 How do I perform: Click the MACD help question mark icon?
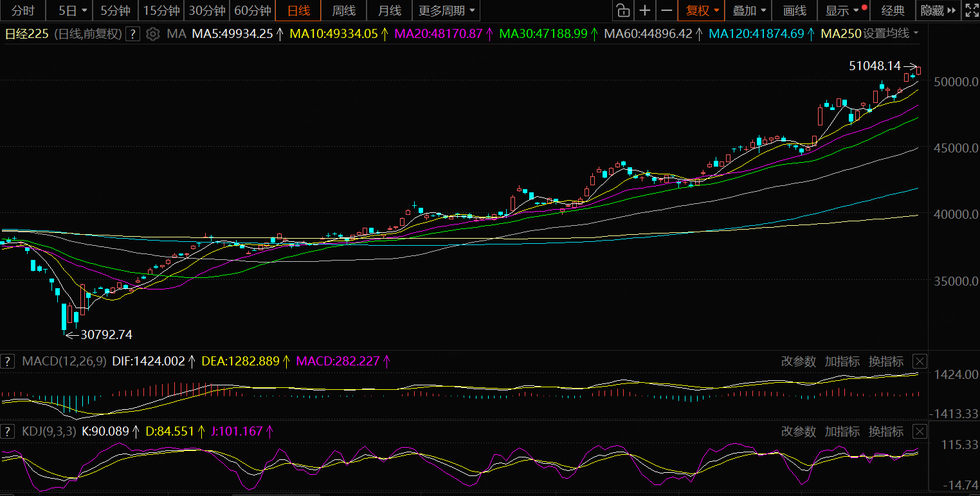(x=8, y=362)
